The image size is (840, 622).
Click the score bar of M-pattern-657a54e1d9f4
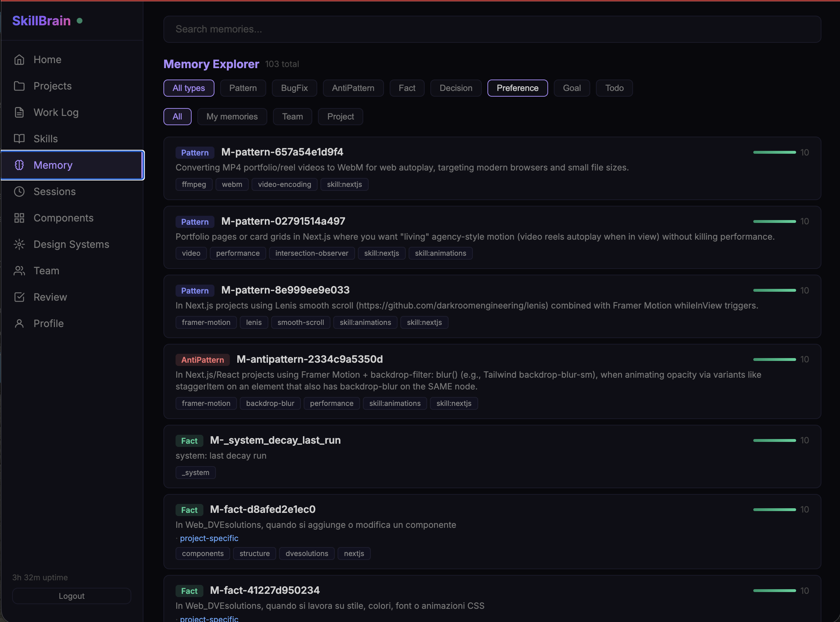tap(774, 152)
